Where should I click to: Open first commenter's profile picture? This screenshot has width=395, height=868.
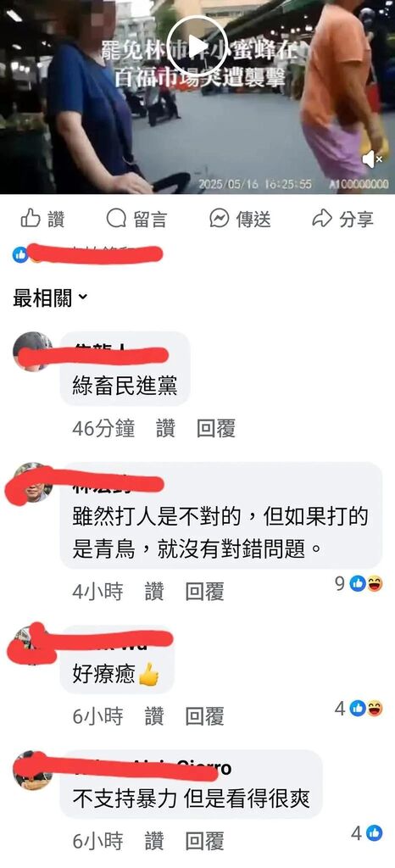[x=33, y=352]
